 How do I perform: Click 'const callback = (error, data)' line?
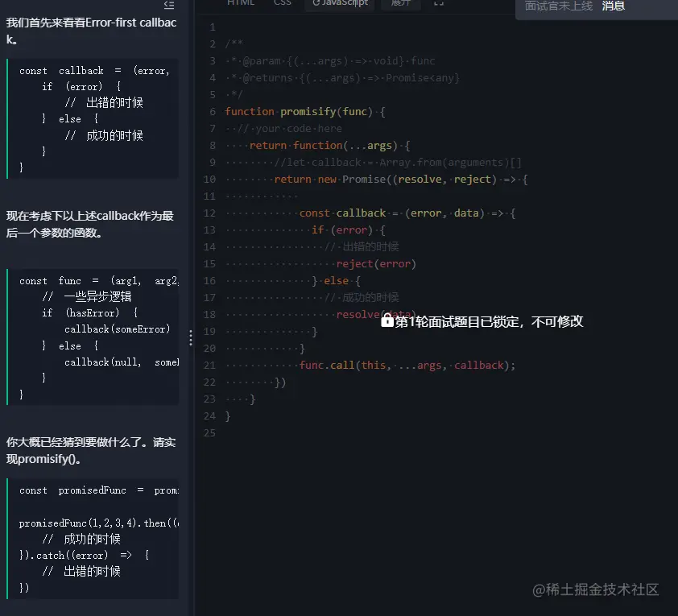[x=407, y=213]
